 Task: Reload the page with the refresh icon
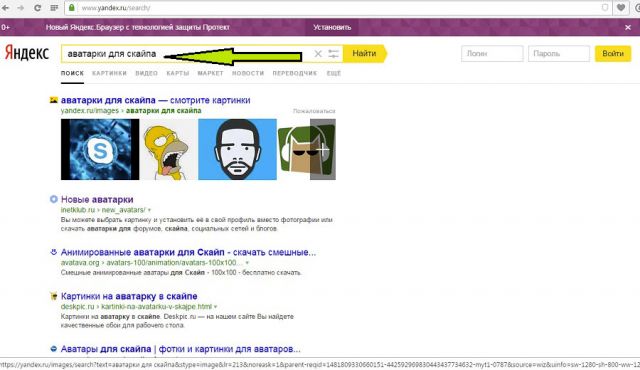click(37, 8)
